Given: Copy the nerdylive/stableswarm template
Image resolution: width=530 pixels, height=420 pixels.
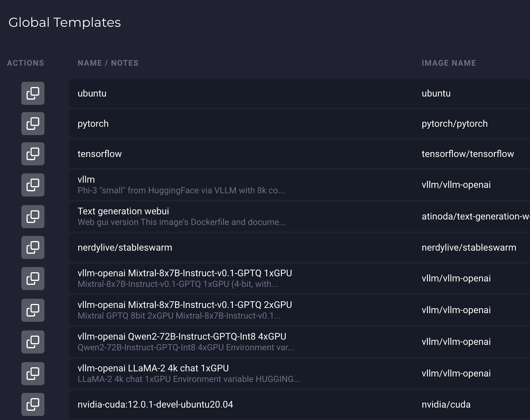Looking at the screenshot, I should pos(33,247).
